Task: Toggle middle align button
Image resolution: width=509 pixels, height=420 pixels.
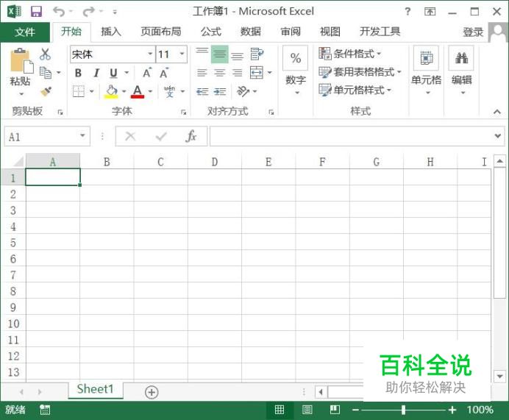Action: coord(220,54)
